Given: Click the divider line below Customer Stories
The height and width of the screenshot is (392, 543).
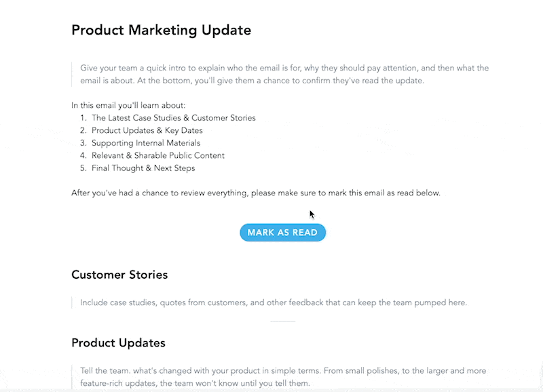Looking at the screenshot, I should (x=282, y=321).
